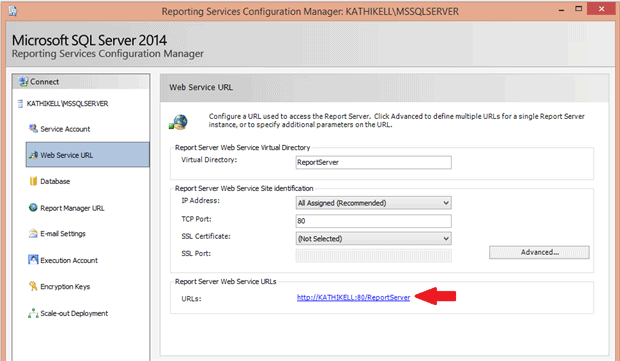
Task: Click the E-mail Settings envelope icon
Action: (x=33, y=234)
